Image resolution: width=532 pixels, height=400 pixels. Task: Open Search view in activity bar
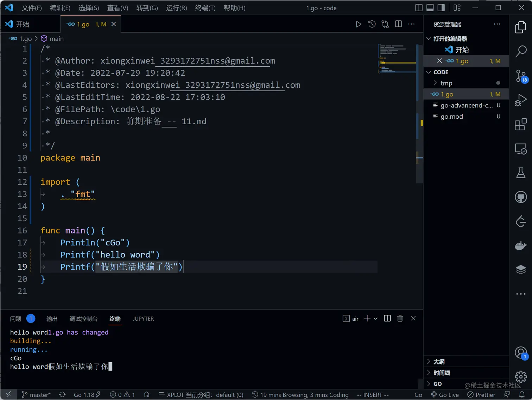point(521,51)
